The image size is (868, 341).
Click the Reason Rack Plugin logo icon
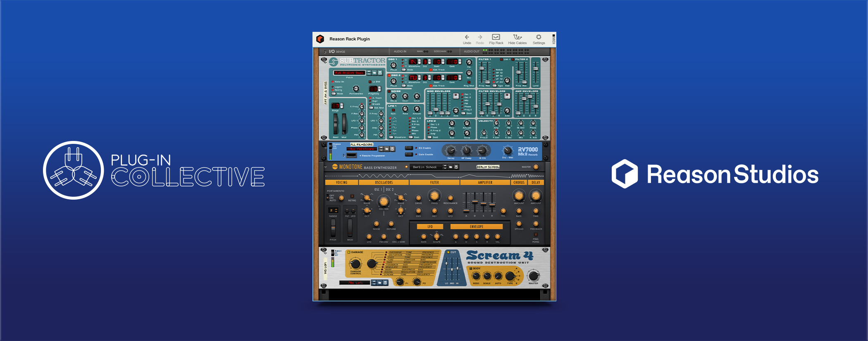click(x=320, y=39)
